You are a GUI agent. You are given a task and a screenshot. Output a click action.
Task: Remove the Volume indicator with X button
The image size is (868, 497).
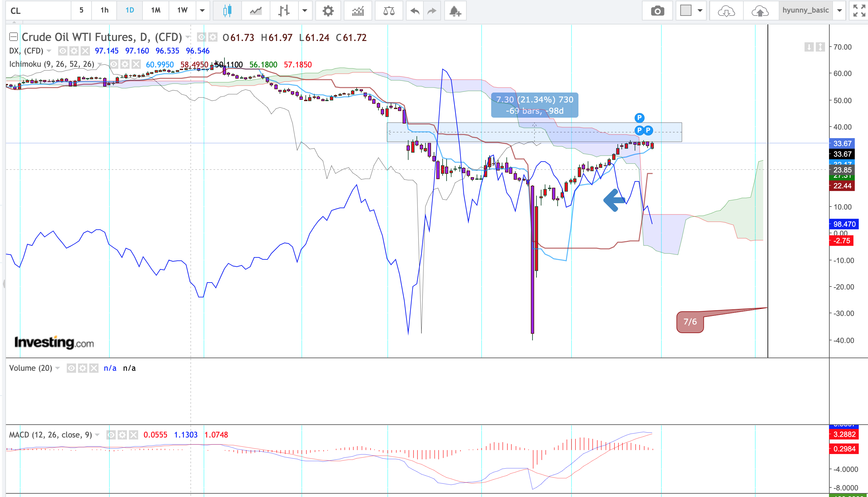[94, 368]
